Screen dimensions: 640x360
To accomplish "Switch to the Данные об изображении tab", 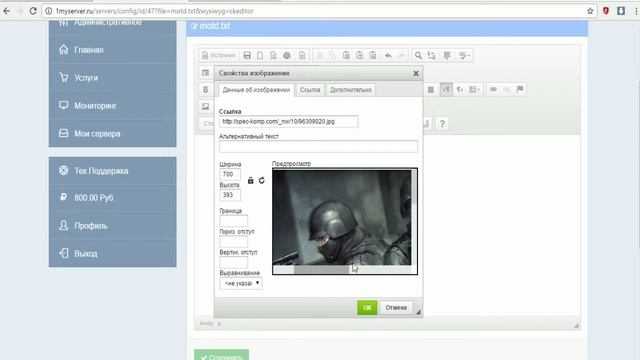I will 256,90.
